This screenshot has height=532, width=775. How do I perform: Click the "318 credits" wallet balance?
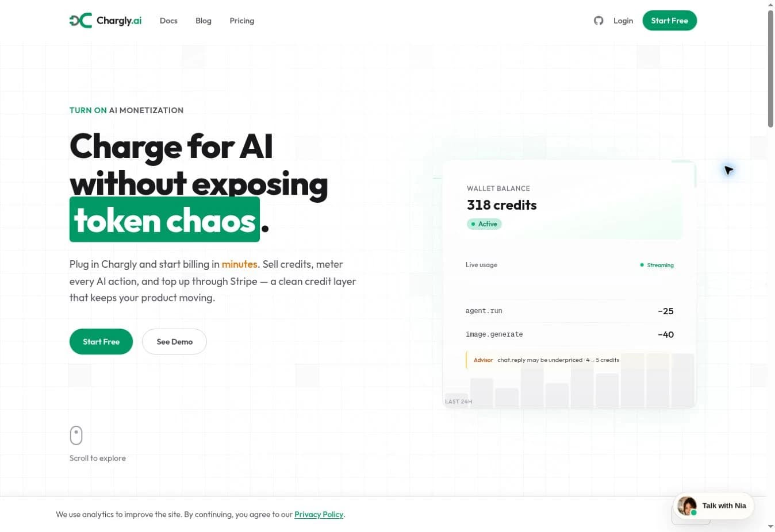point(502,205)
